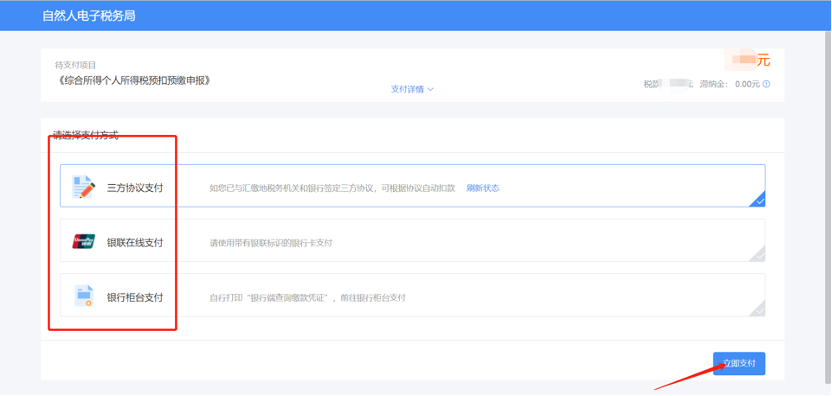Click the bank counter voucher description text
Viewport: 832px width, 396px height.
tap(307, 298)
